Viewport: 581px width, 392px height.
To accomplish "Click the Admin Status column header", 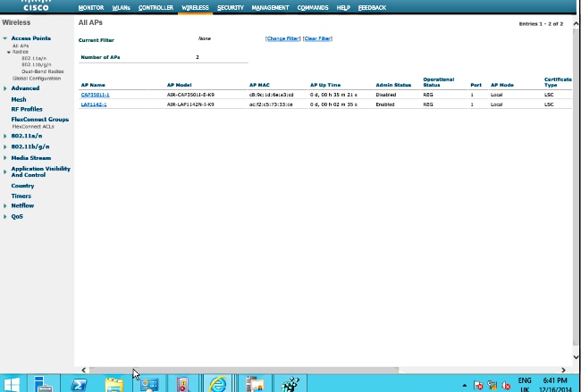I will [x=393, y=85].
